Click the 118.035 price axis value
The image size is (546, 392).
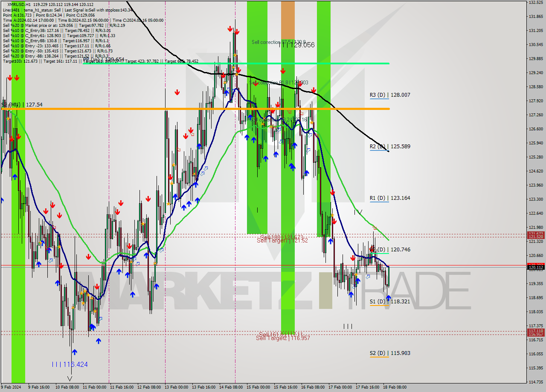[536, 312]
